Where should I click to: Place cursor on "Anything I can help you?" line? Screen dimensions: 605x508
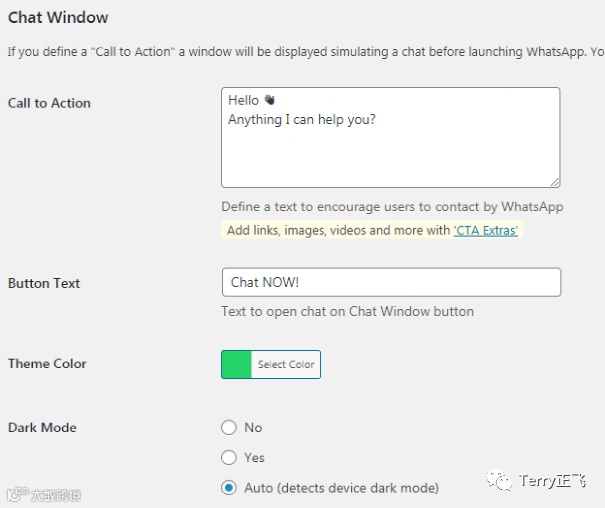[301, 120]
